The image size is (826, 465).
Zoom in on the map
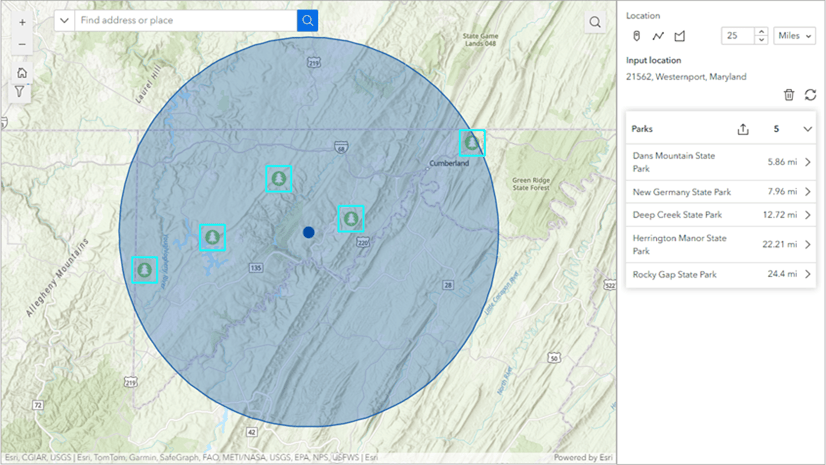(x=22, y=23)
